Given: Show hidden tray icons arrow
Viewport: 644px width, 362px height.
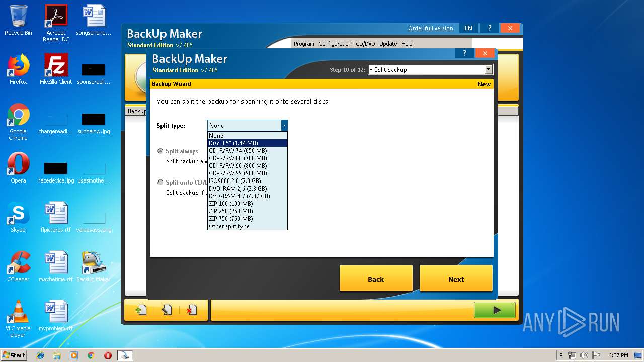Looking at the screenshot, I should [561, 355].
